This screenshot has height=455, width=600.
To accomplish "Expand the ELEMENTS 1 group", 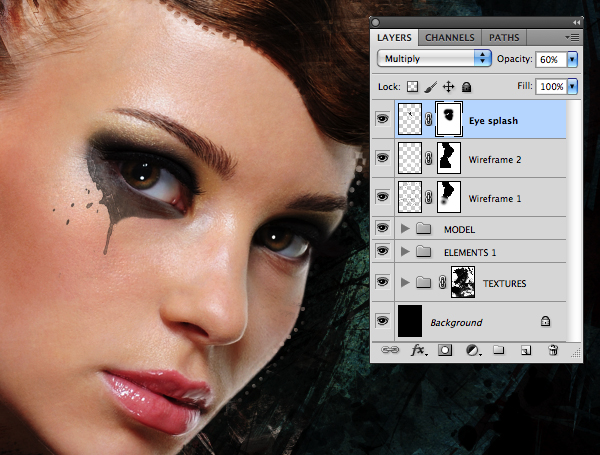I will pos(404,251).
